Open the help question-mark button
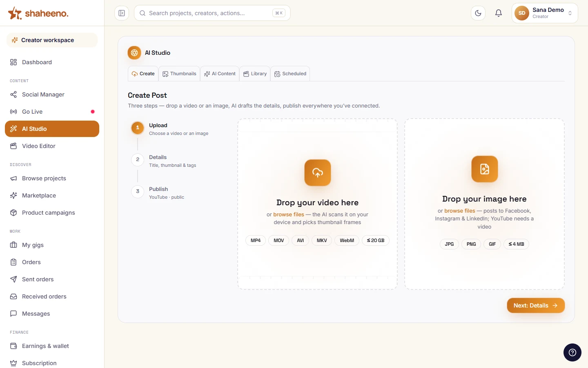Image resolution: width=588 pixels, height=368 pixels. pyautogui.click(x=572, y=352)
